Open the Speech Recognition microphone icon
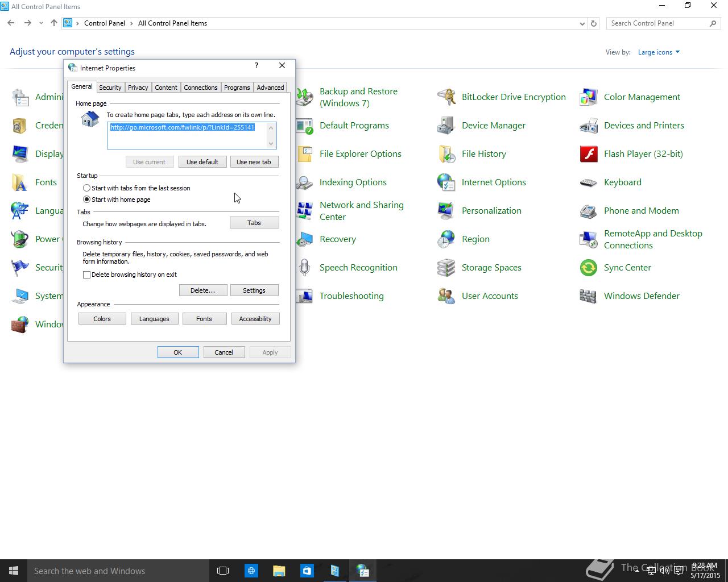This screenshot has height=582, width=728. (x=304, y=268)
